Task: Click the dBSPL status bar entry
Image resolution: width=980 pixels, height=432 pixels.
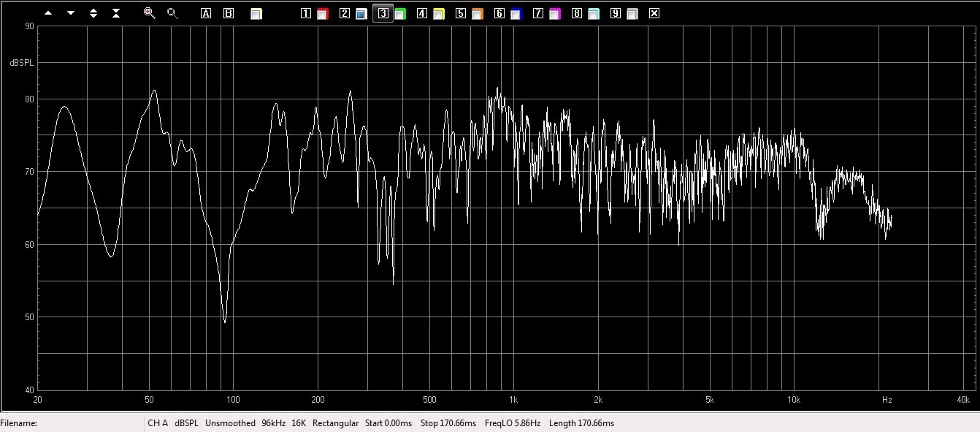Action: click(186, 423)
